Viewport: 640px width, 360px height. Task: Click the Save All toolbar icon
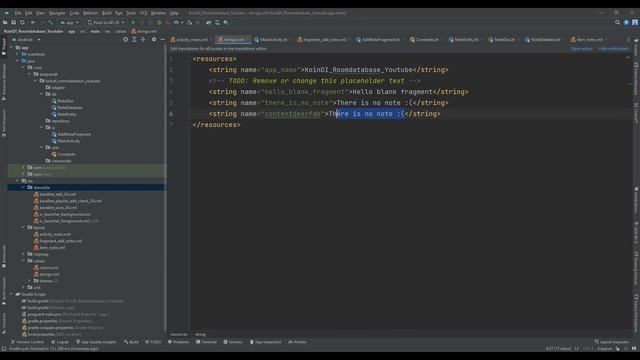[x=13, y=22]
